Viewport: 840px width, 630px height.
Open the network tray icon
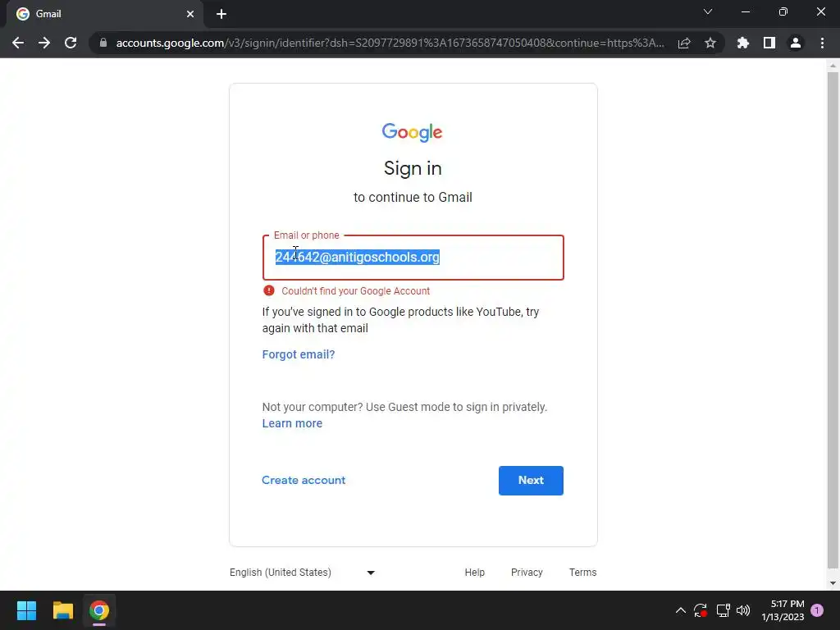coord(723,610)
